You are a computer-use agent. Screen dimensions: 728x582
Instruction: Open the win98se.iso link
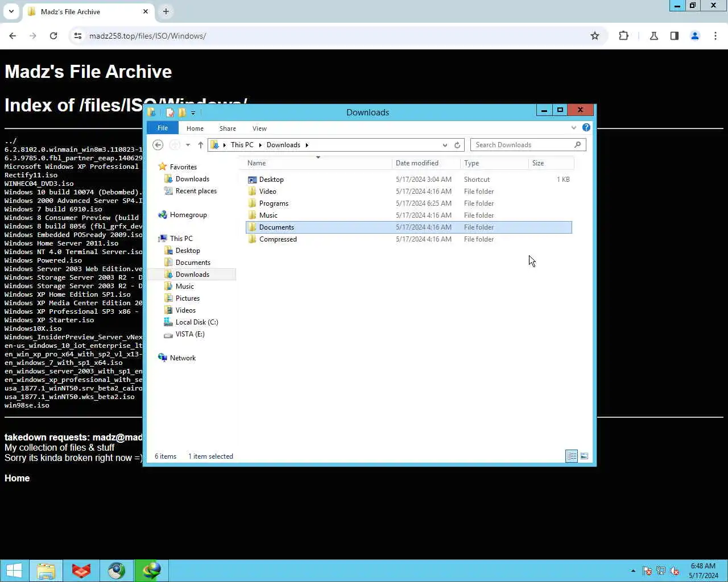[27, 405]
